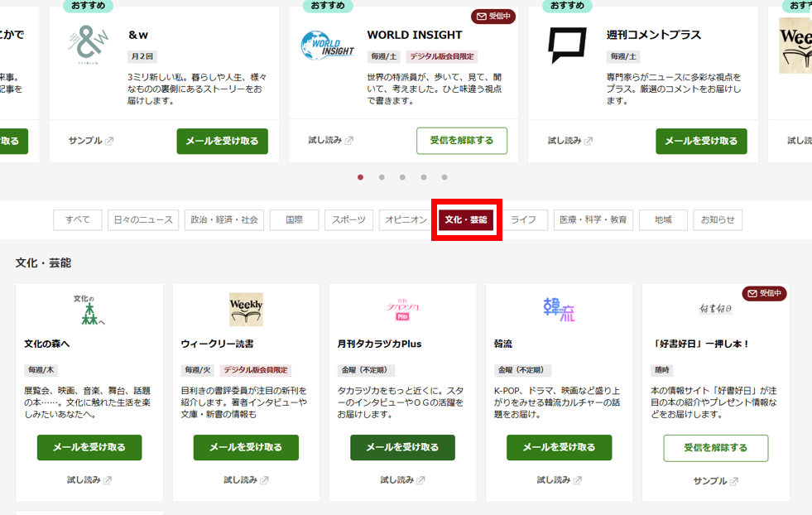
Task: Subscribe to 文化の森へ with メールを受け取る
Action: (89, 448)
